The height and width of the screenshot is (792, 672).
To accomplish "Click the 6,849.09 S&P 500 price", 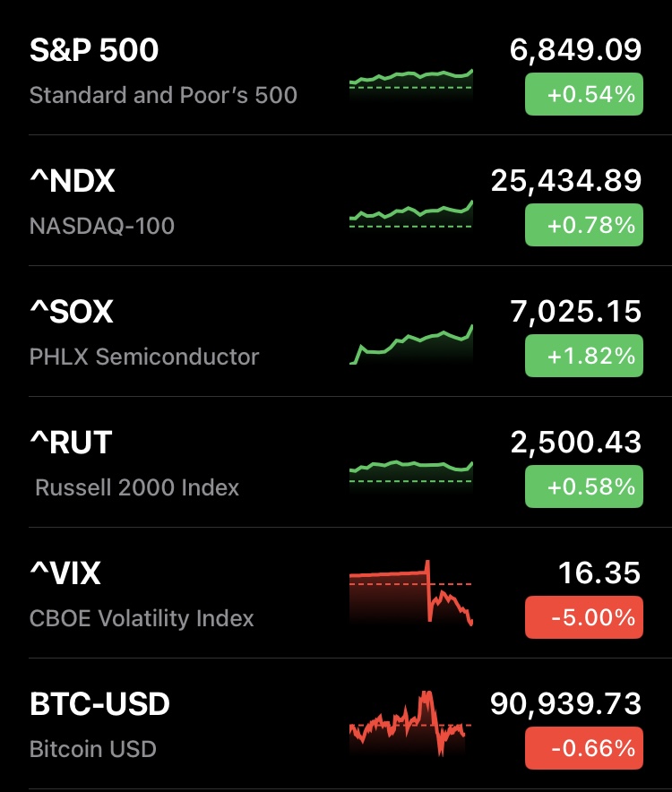I will pyautogui.click(x=575, y=50).
